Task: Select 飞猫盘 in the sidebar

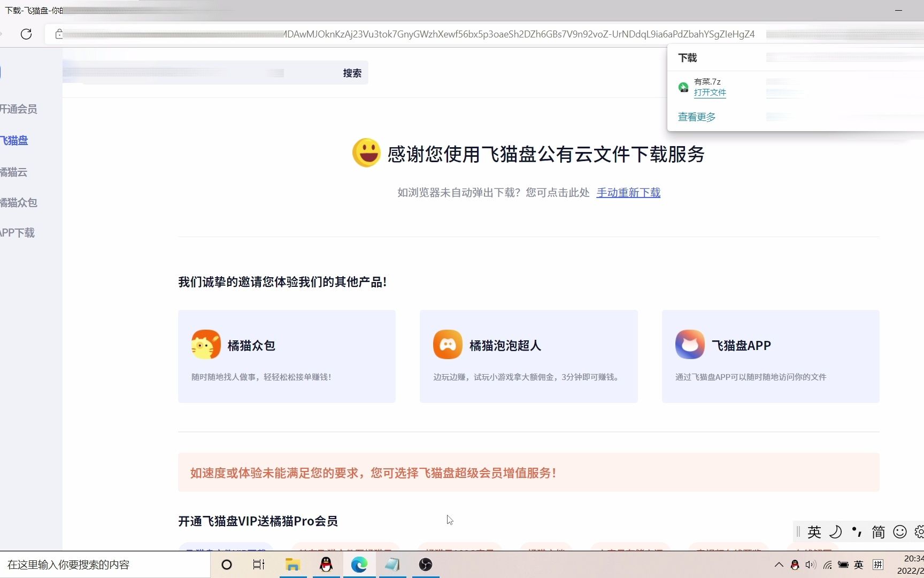Action: (14, 141)
